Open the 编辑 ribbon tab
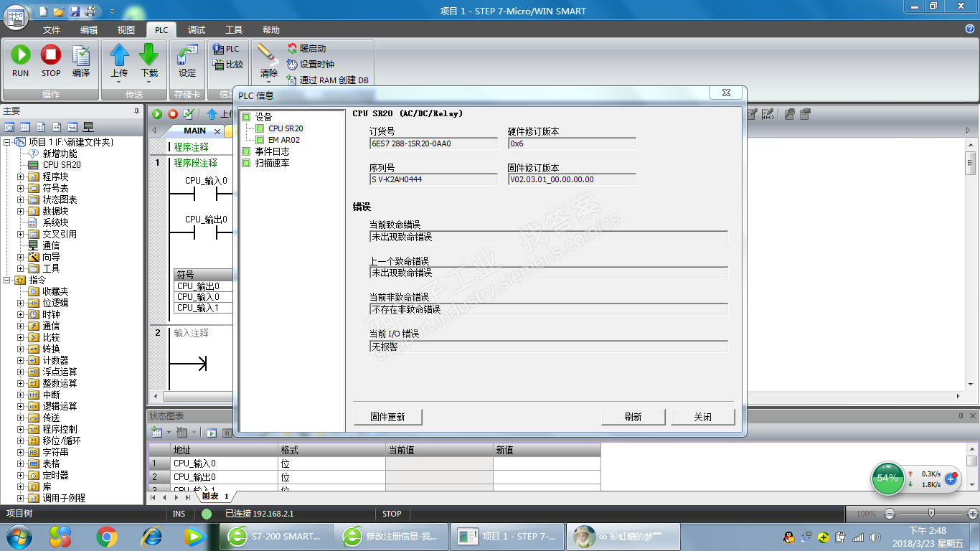The height and width of the screenshot is (551, 980). coord(88,30)
